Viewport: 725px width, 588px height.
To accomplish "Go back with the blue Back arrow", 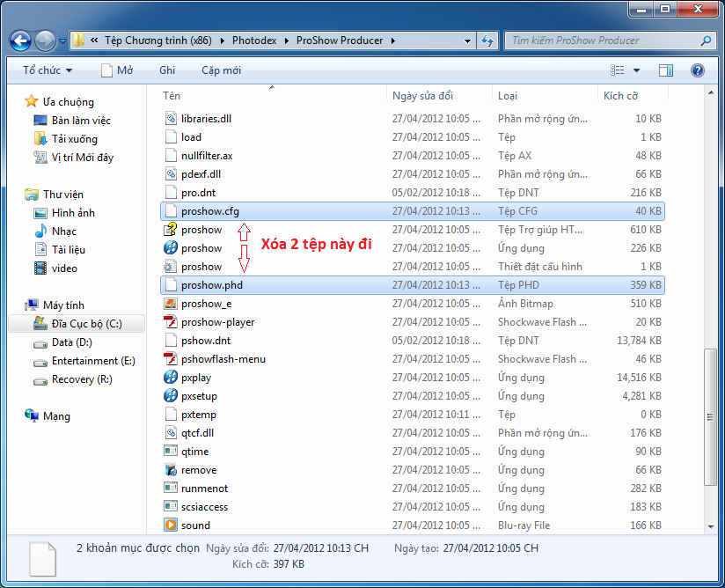I will [x=21, y=40].
